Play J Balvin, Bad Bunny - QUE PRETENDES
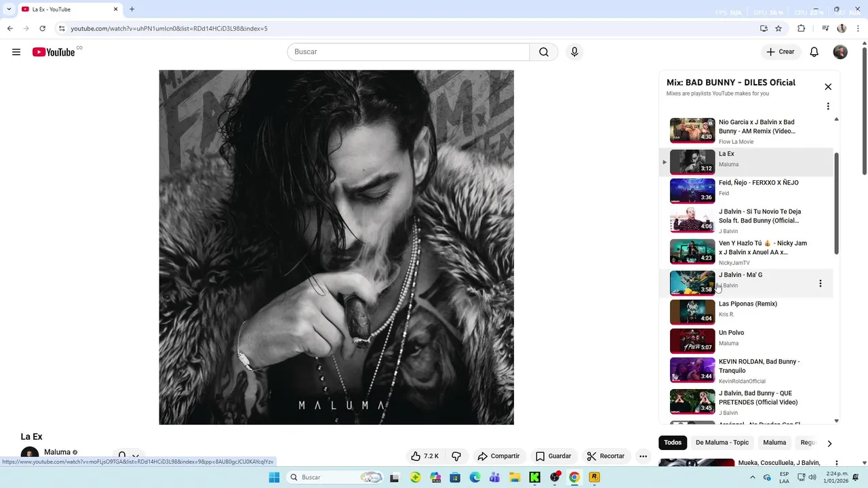The image size is (868, 488). point(746,403)
